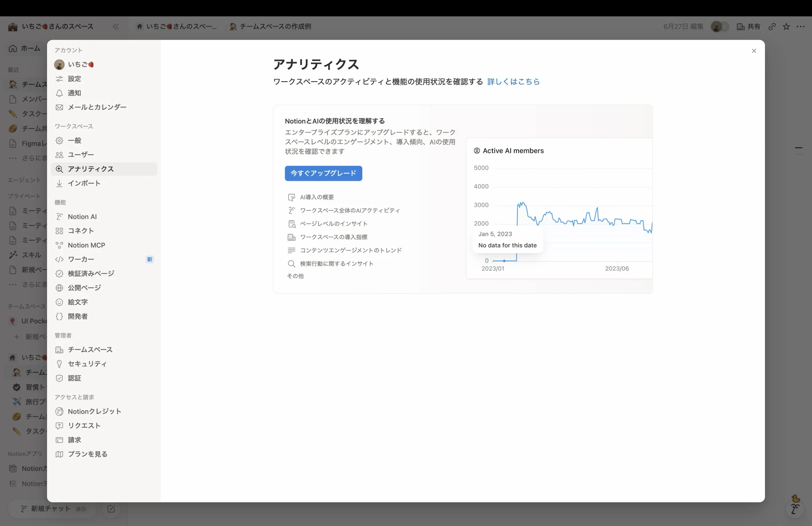Viewport: 812px width, 526px height.
Task: Click the チームスペース building icon in settings
Action: [59, 350]
